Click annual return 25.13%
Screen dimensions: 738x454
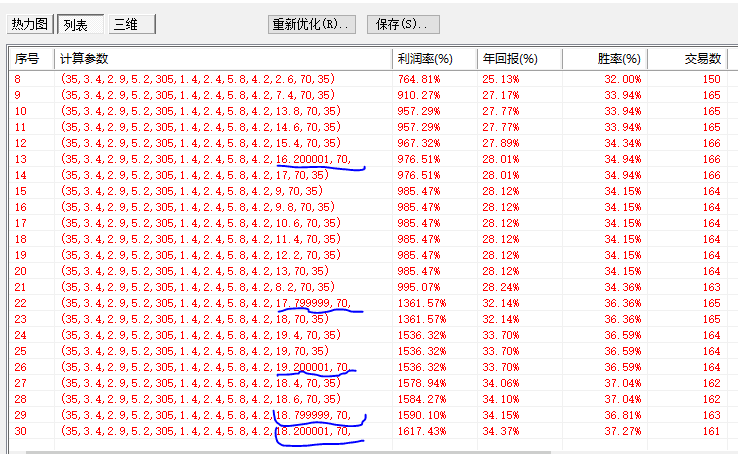pyautogui.click(x=501, y=79)
